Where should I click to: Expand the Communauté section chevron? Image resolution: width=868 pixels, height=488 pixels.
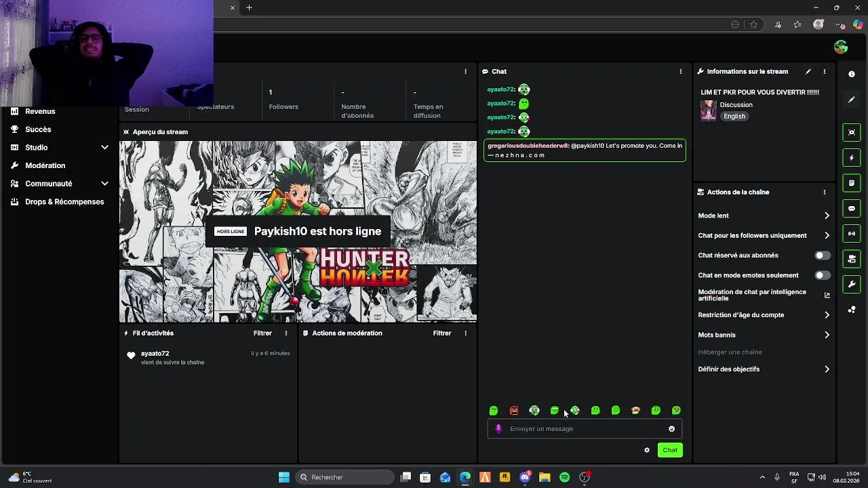pyautogui.click(x=104, y=184)
